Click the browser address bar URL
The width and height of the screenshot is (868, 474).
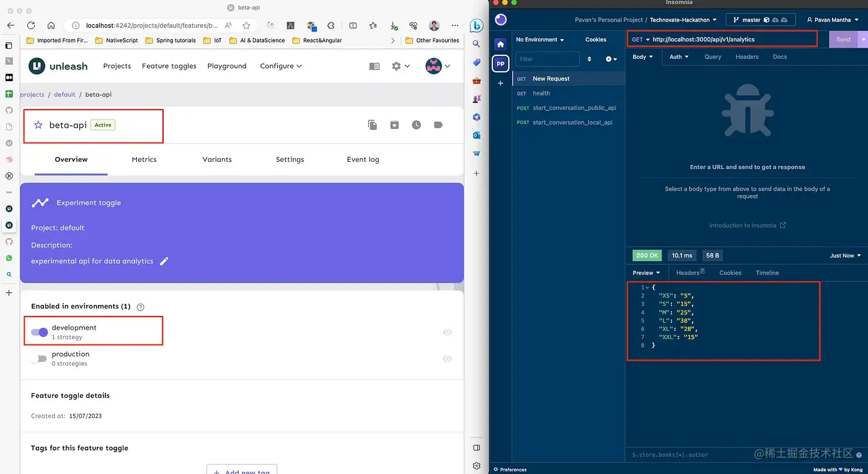click(152, 25)
